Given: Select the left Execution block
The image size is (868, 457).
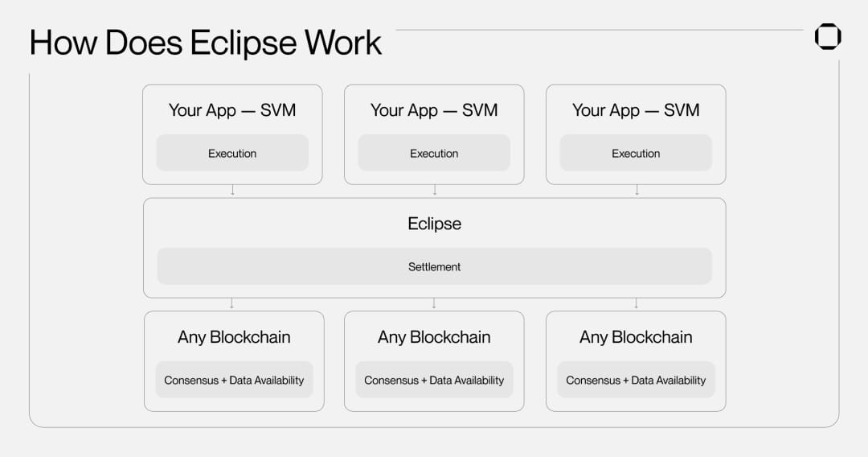Looking at the screenshot, I should (x=232, y=153).
